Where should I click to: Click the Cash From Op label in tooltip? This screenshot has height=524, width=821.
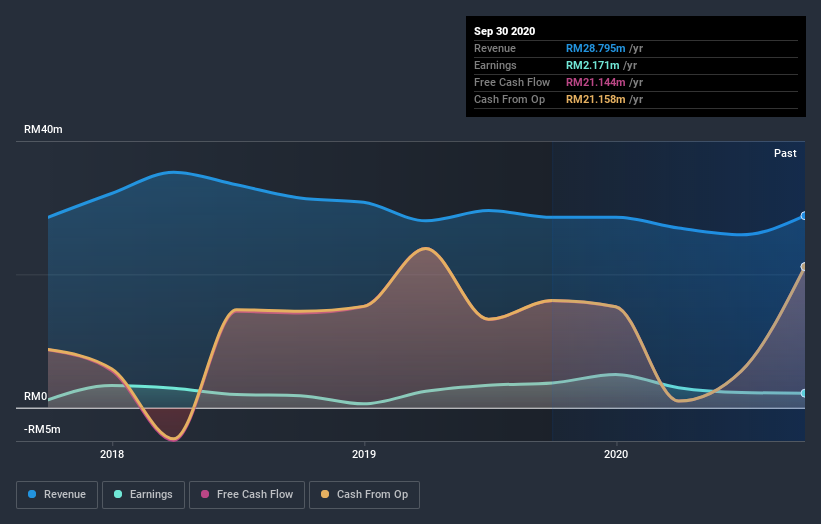(509, 99)
